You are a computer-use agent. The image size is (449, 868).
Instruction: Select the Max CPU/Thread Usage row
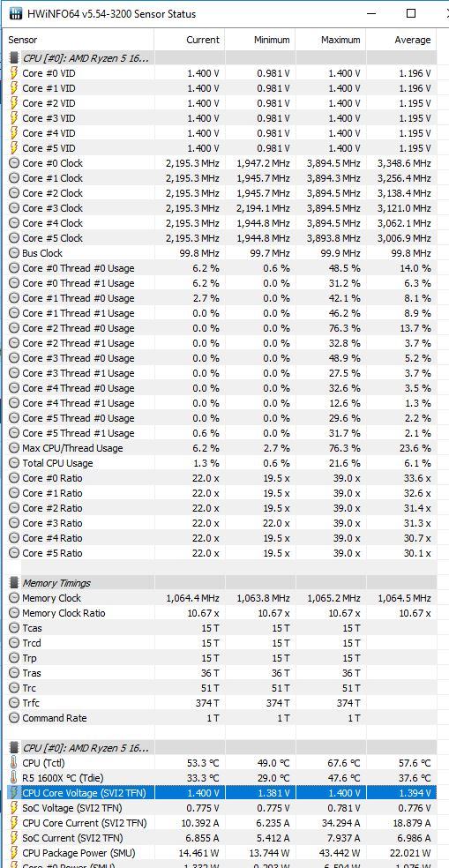pyautogui.click(x=221, y=448)
